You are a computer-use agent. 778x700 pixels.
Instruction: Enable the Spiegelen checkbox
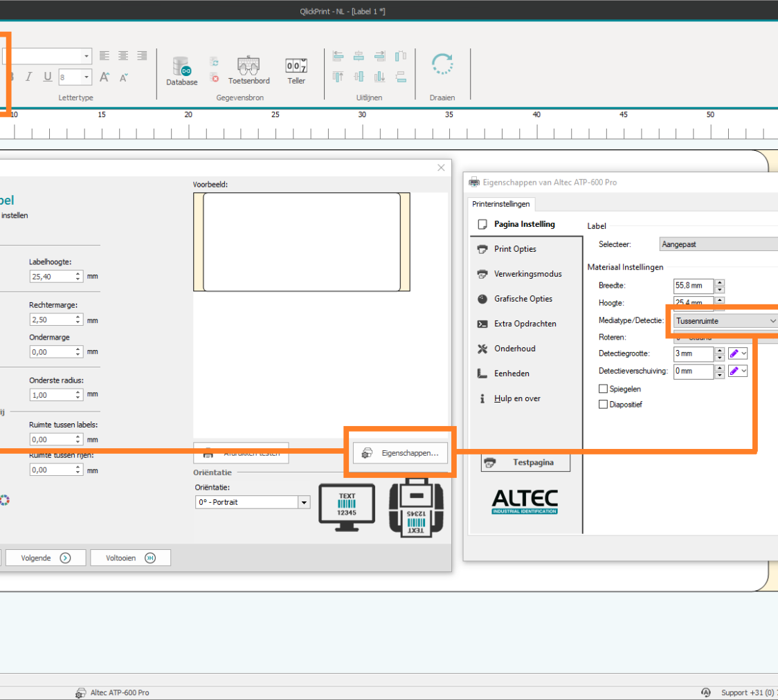[x=603, y=389]
